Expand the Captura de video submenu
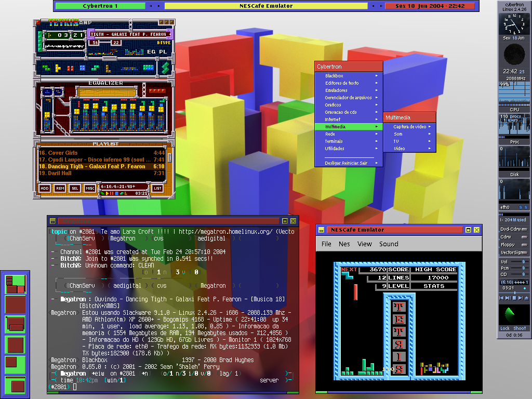This screenshot has width=532, height=399. [x=409, y=127]
